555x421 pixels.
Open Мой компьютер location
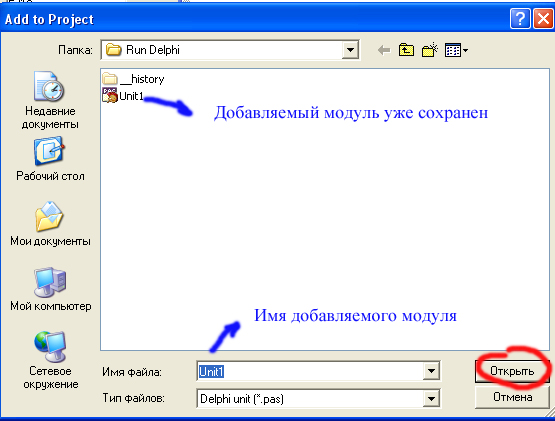pos(50,289)
